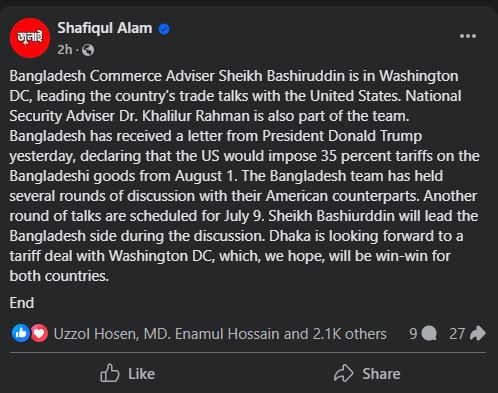Image resolution: width=498 pixels, height=393 pixels.
Task: Open the 9 comments count
Action: point(413,334)
